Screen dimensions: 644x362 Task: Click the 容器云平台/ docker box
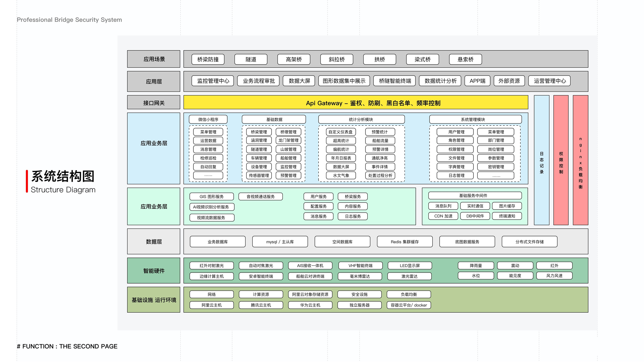click(x=408, y=305)
